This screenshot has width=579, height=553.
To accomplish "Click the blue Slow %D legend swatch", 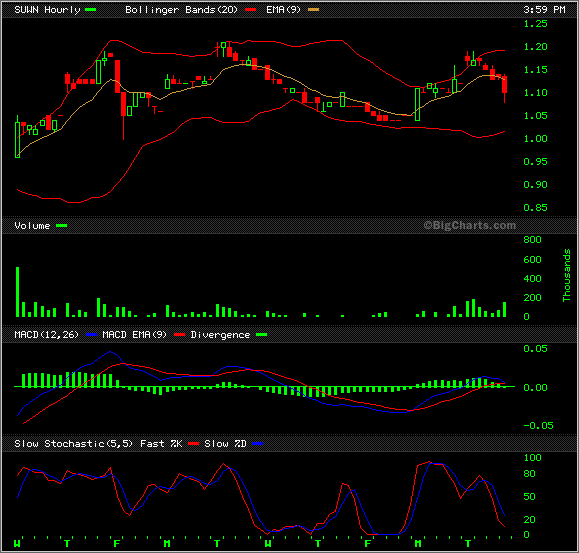I will pos(257,443).
